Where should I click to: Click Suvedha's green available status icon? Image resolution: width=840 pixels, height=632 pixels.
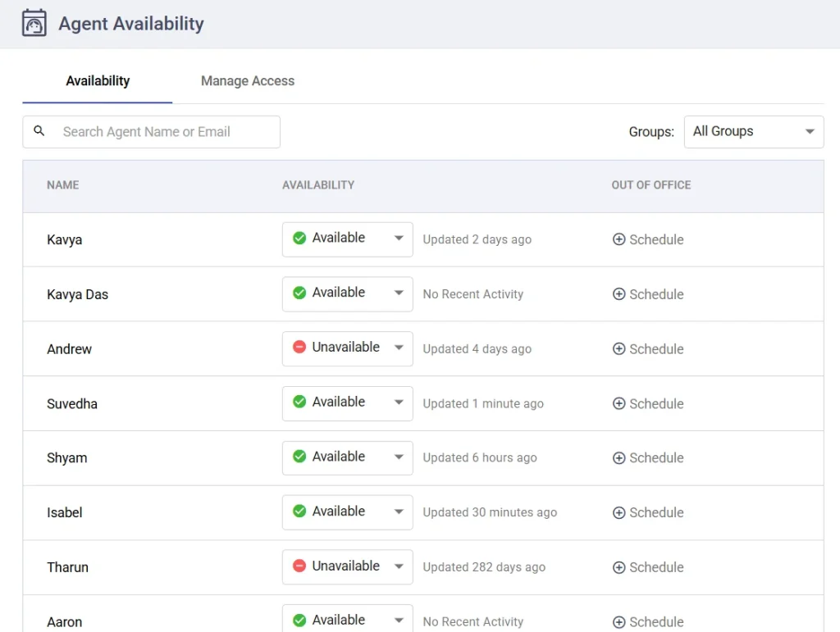pos(299,402)
